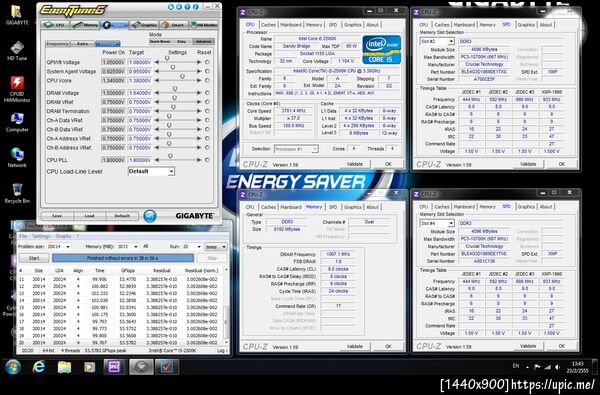Screen dimensions: 600x395
Task: Switch to EasyTune6 Graphics tab
Action: (x=144, y=25)
